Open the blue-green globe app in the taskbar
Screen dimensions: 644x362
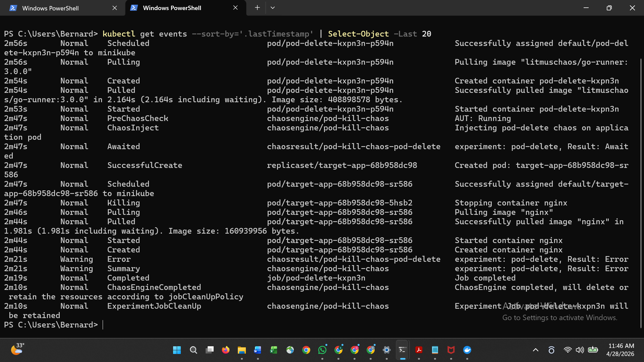pyautogui.click(x=290, y=350)
